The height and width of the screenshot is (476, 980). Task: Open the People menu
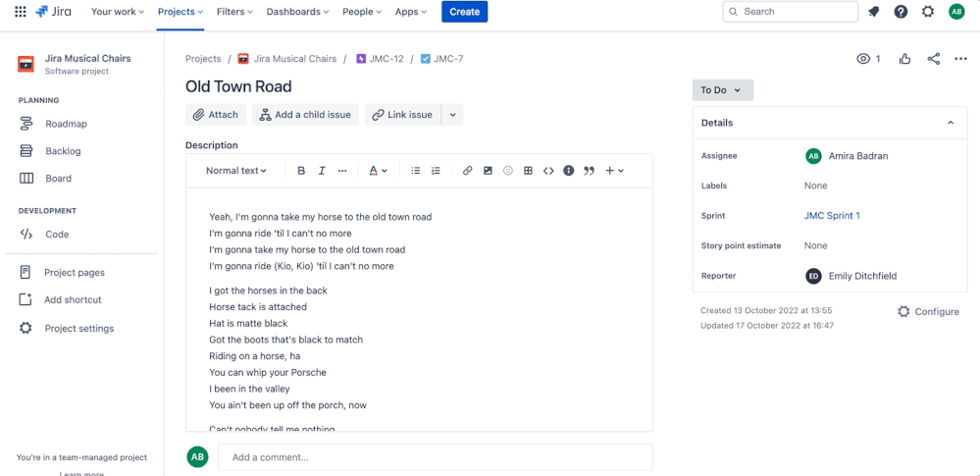(x=363, y=11)
